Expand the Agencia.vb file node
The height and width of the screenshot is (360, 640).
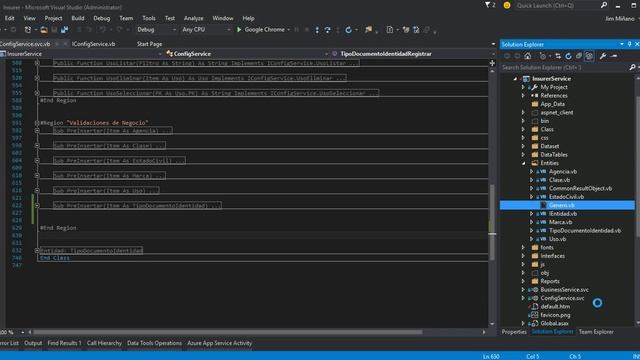[531, 171]
